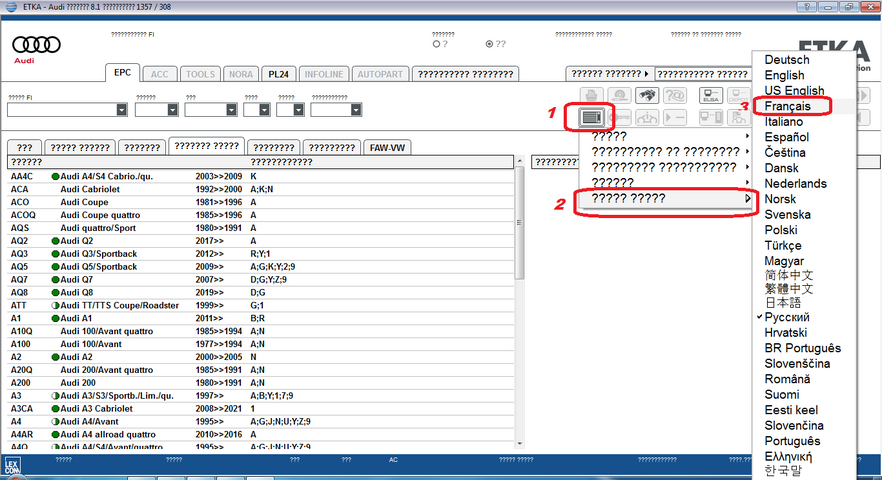Click the vehicle info icon with 'i'
882x480 pixels.
647,117
